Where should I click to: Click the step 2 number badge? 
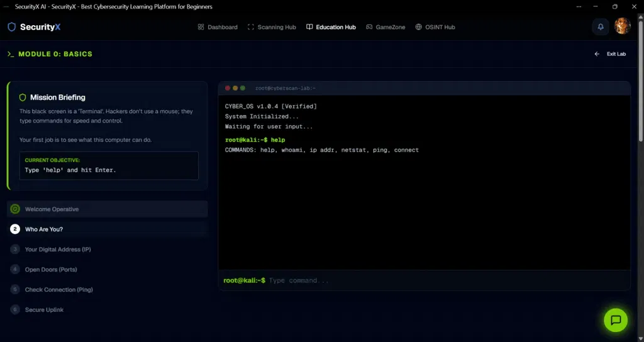15,229
